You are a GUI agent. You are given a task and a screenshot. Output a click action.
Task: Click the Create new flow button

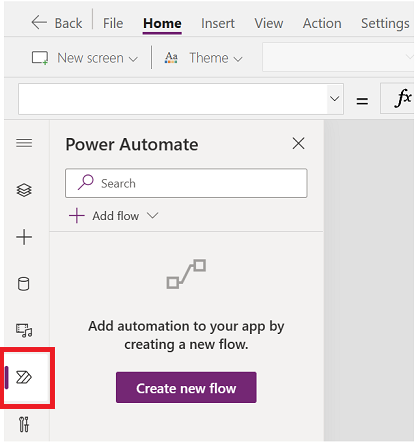(186, 388)
